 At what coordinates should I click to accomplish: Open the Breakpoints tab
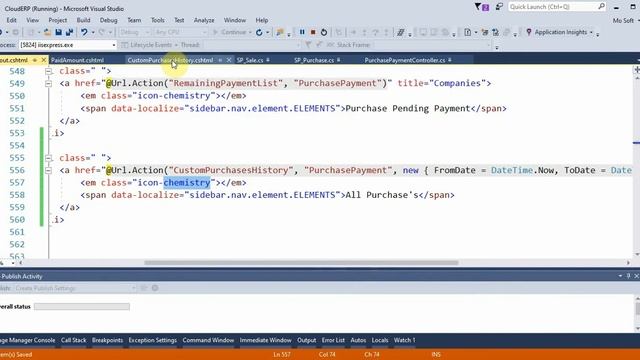tap(107, 340)
